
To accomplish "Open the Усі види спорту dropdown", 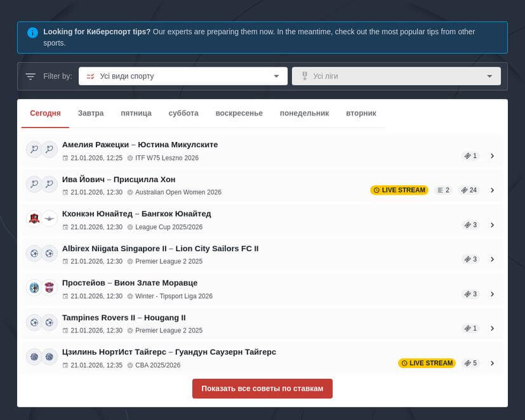I will click(x=183, y=76).
